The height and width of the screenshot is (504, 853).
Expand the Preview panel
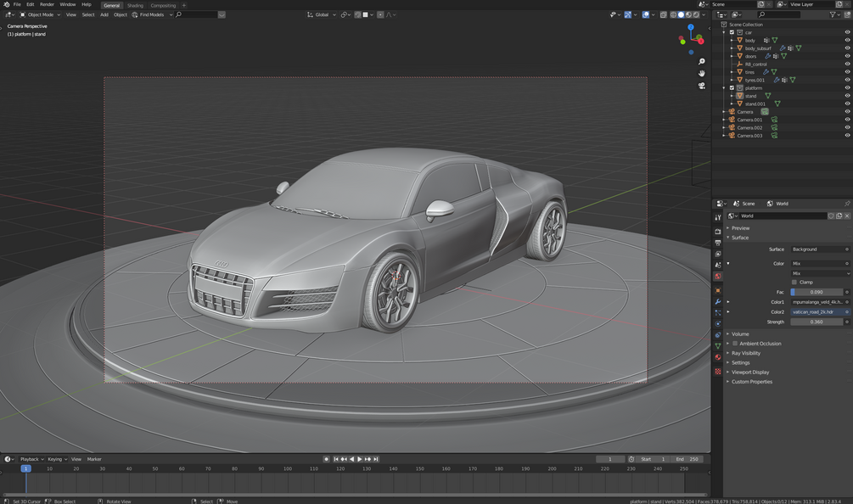pos(740,228)
